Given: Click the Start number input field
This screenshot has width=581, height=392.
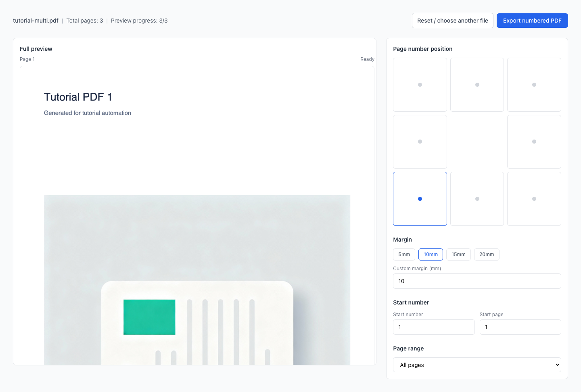Looking at the screenshot, I should (434, 327).
